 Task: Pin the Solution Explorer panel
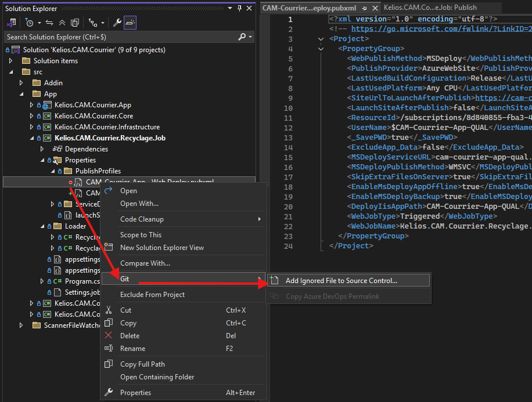(239, 8)
